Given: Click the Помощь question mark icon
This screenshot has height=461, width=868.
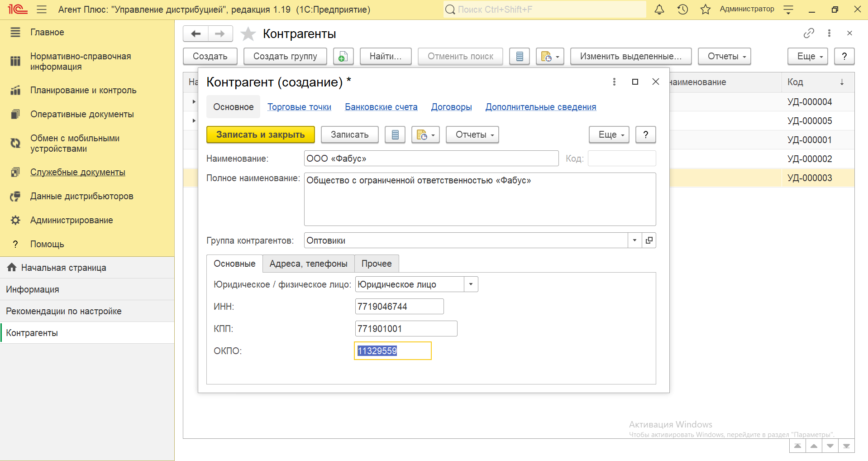Looking at the screenshot, I should (x=15, y=244).
